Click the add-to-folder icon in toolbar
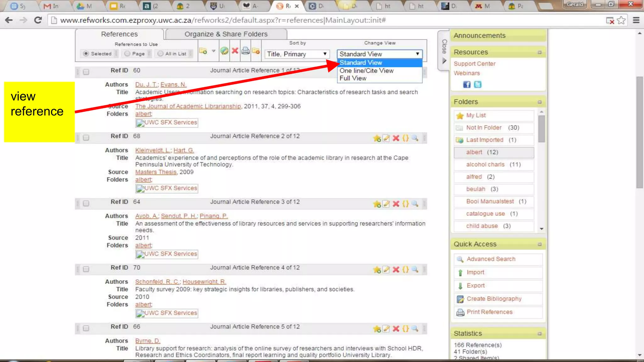The width and height of the screenshot is (644, 362). click(x=203, y=51)
